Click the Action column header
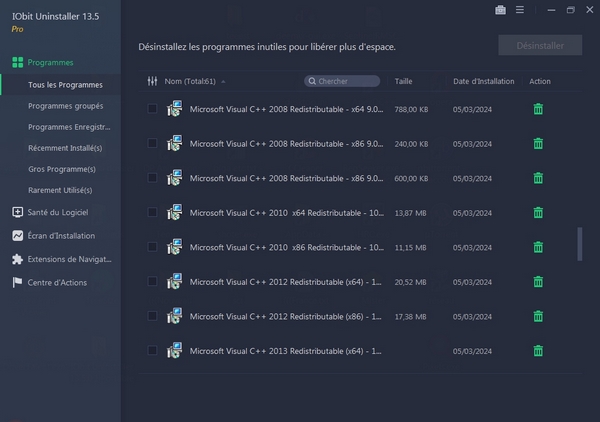The width and height of the screenshot is (600, 422). (540, 81)
